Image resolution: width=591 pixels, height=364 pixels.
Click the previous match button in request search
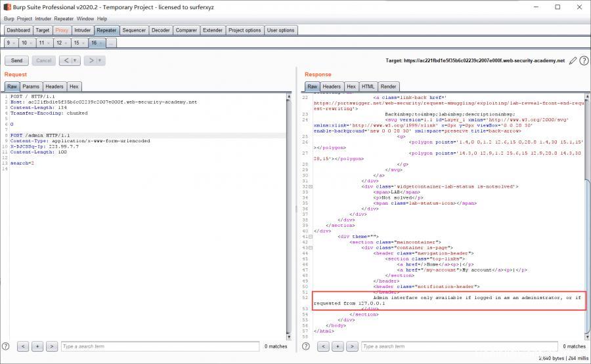23,346
